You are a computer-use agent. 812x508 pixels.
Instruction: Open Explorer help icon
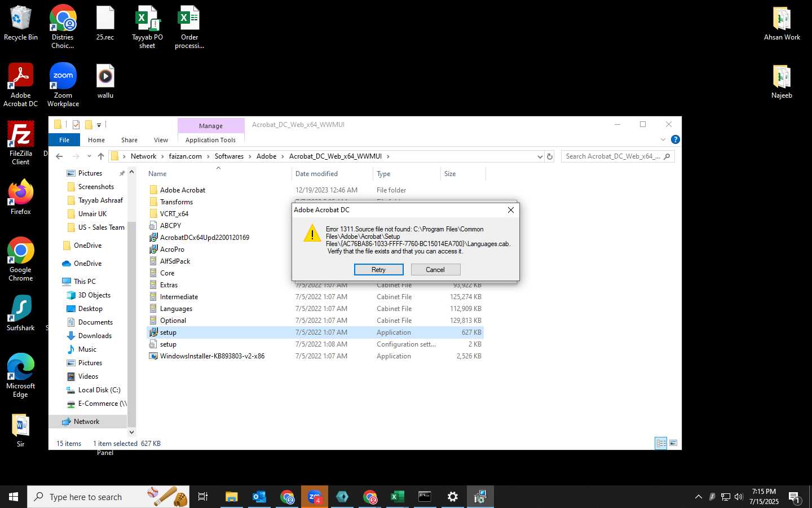[x=675, y=139]
